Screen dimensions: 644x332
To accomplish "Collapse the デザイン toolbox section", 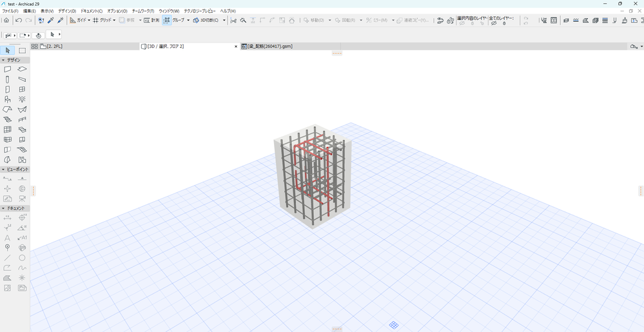I will pyautogui.click(x=3, y=60).
